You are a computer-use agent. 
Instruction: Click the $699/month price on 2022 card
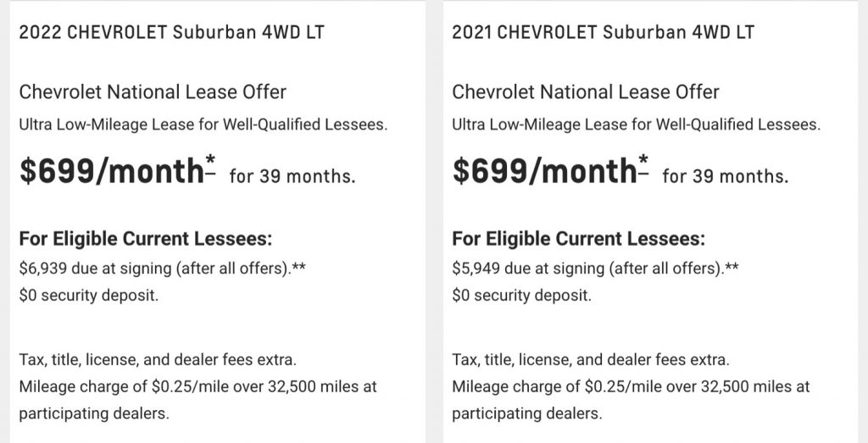pos(112,171)
